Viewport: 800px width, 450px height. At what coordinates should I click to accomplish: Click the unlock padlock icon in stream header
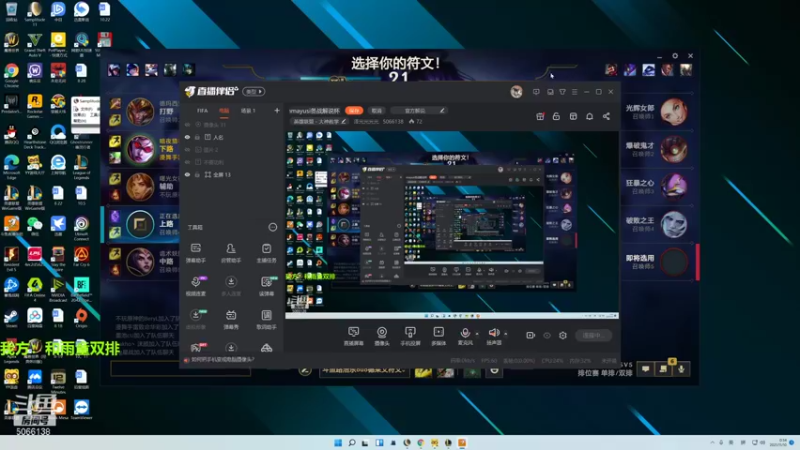pyautogui.click(x=556, y=116)
